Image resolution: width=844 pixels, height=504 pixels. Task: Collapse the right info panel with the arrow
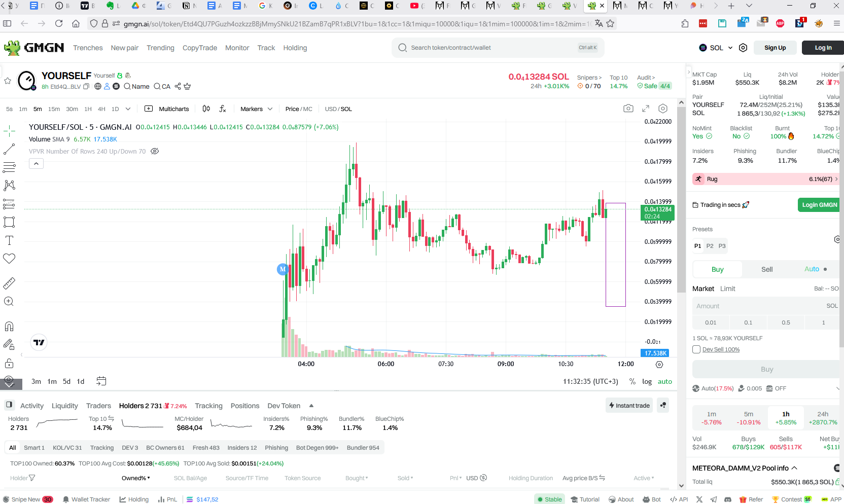[x=689, y=73]
